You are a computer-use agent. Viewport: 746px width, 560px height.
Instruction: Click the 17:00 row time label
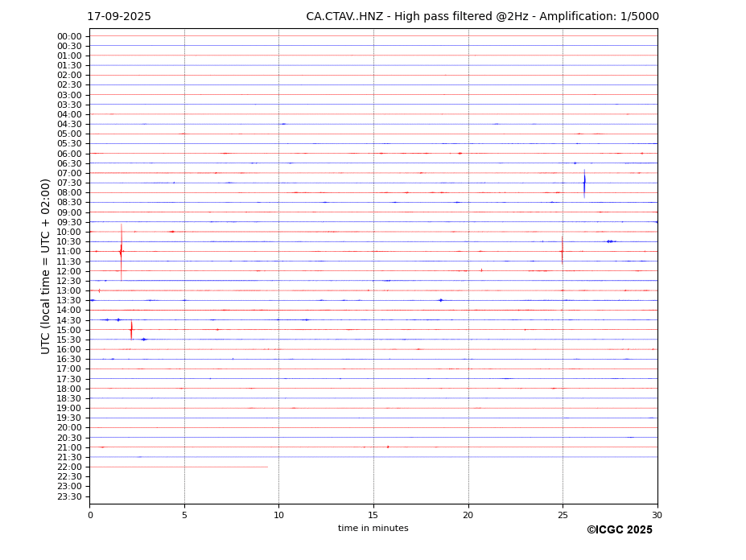point(69,369)
